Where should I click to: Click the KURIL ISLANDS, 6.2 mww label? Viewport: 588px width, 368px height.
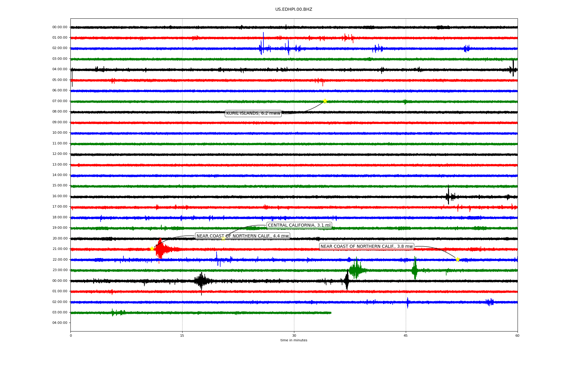click(253, 113)
